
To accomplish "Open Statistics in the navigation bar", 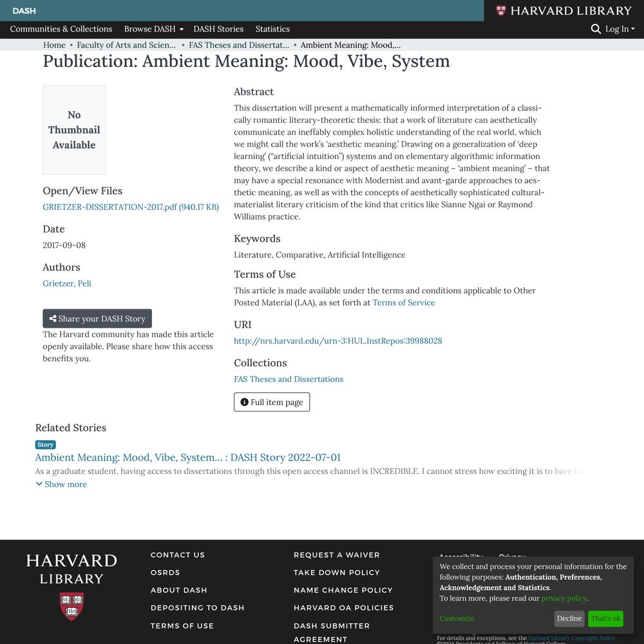I will (272, 29).
